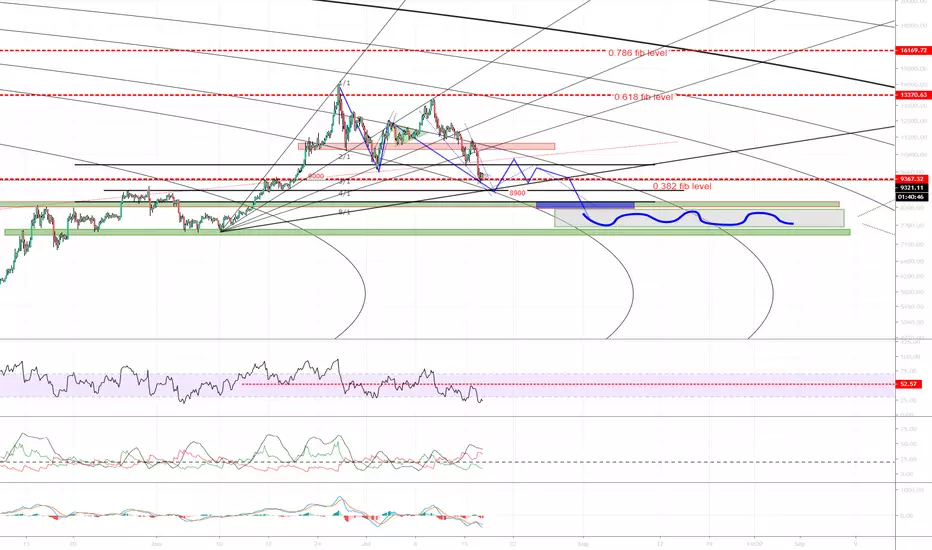
Task: Select the dashed ADX threshold line
Action: coord(447,462)
